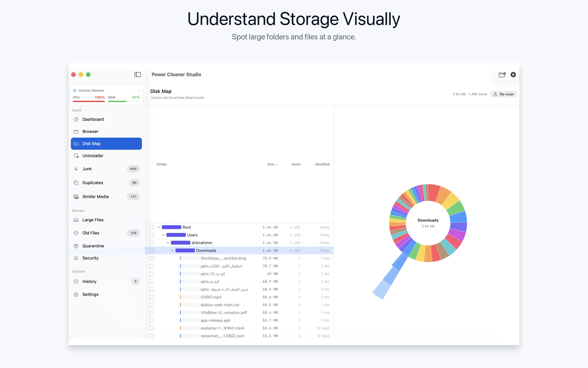
Task: Click the Quarantine box icon
Action: pos(76,246)
